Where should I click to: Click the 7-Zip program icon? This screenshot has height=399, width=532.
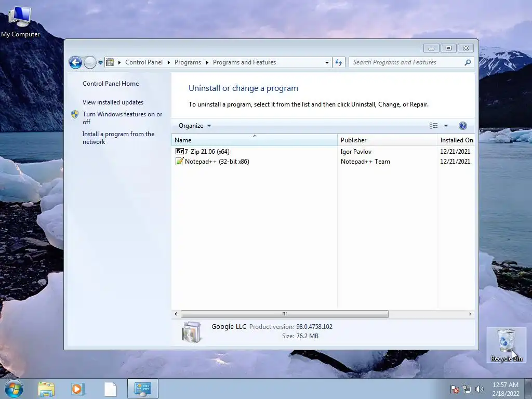coord(179,151)
